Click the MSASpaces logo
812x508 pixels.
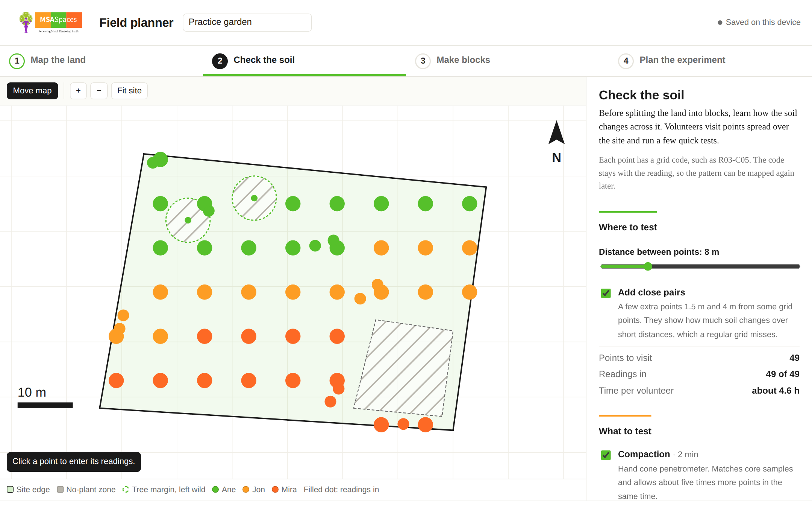tap(51, 23)
